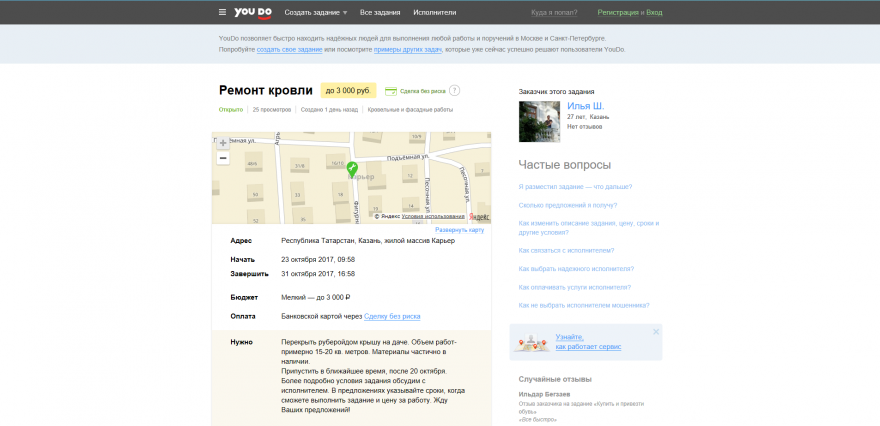Open the hamburger menu icon
This screenshot has height=426, width=880.
coord(222,12)
